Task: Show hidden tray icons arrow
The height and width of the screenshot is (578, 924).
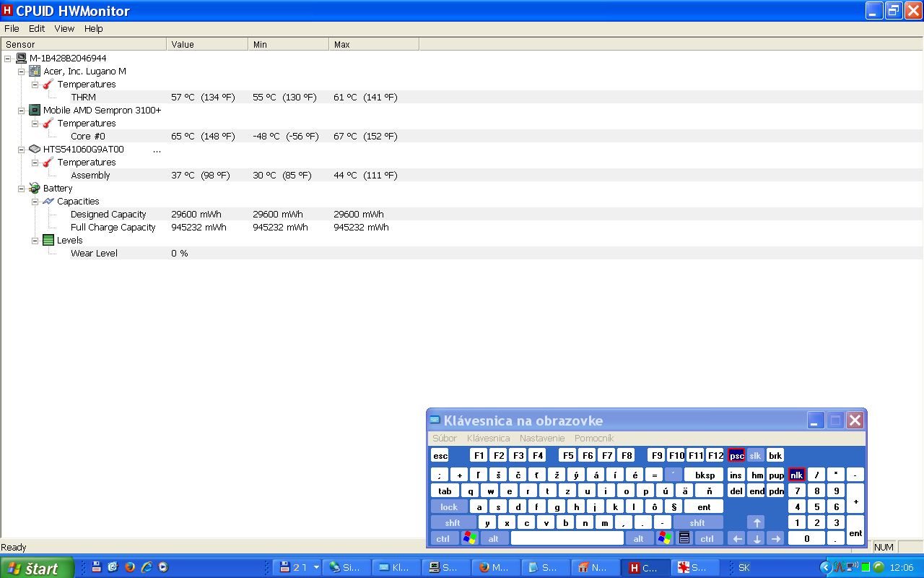Action: [x=827, y=567]
